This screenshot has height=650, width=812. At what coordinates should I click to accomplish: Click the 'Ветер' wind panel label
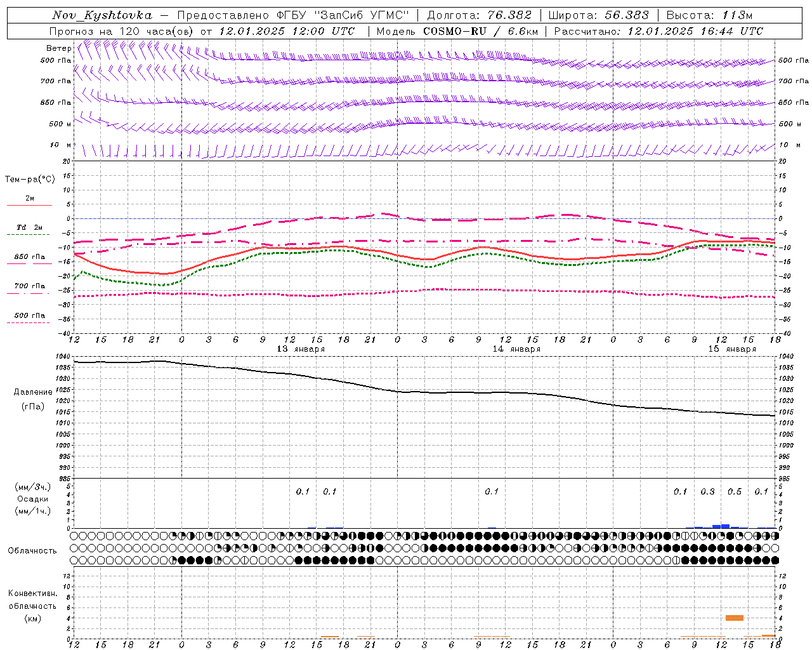coord(58,48)
